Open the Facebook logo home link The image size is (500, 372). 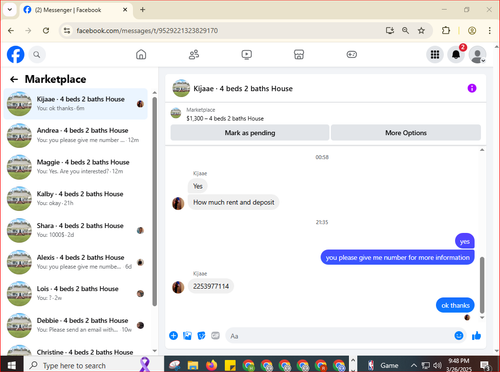coord(16,54)
